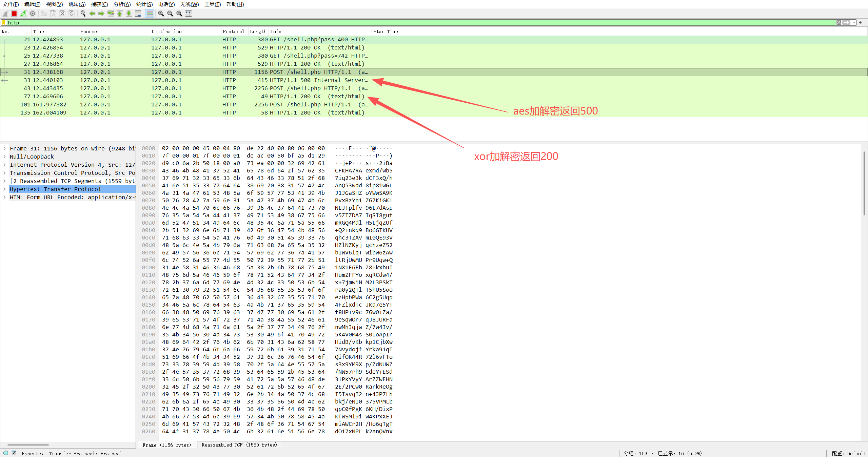The height and width of the screenshot is (457, 868).
Task: Click the Protocol column header
Action: [x=233, y=32]
